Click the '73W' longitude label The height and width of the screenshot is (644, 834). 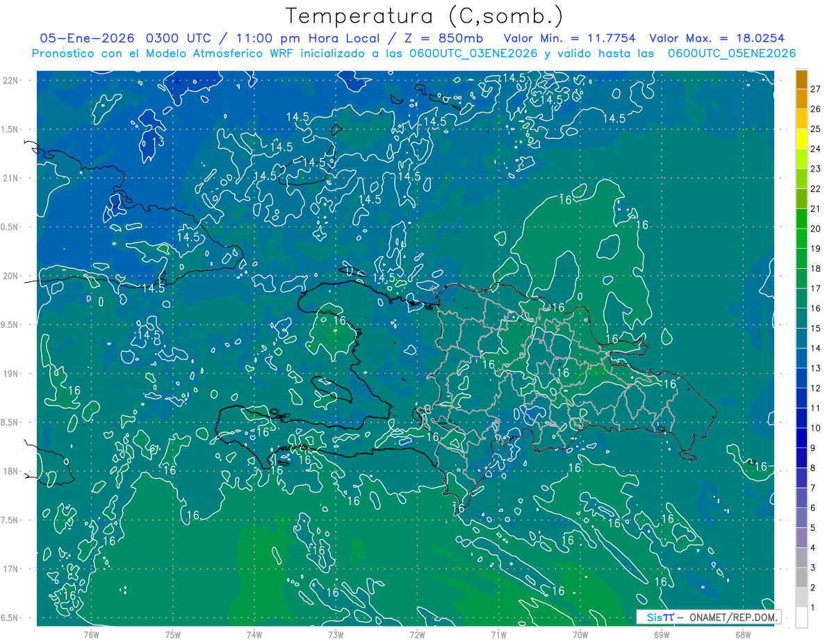click(x=336, y=634)
